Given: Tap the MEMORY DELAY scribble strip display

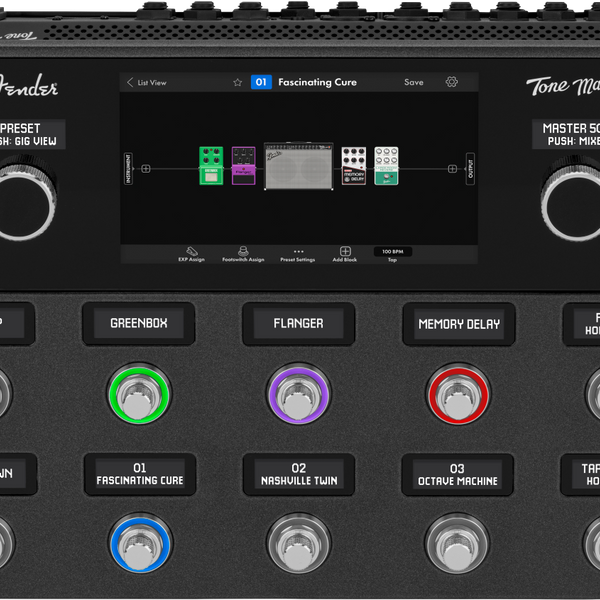Looking at the screenshot, I should click(x=459, y=324).
